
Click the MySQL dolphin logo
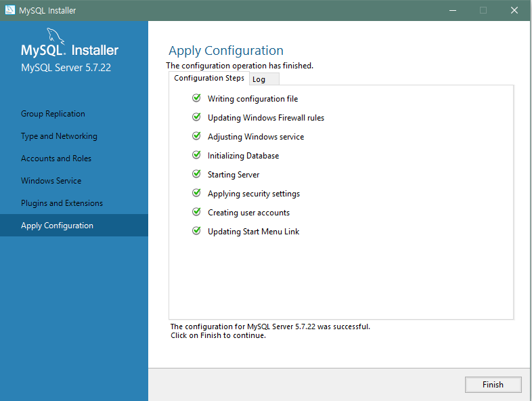[x=56, y=36]
